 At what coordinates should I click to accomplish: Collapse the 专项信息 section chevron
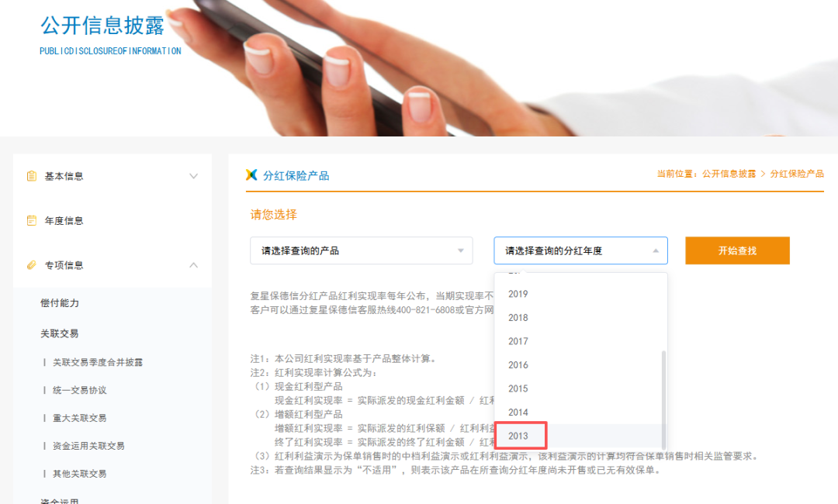tap(194, 265)
